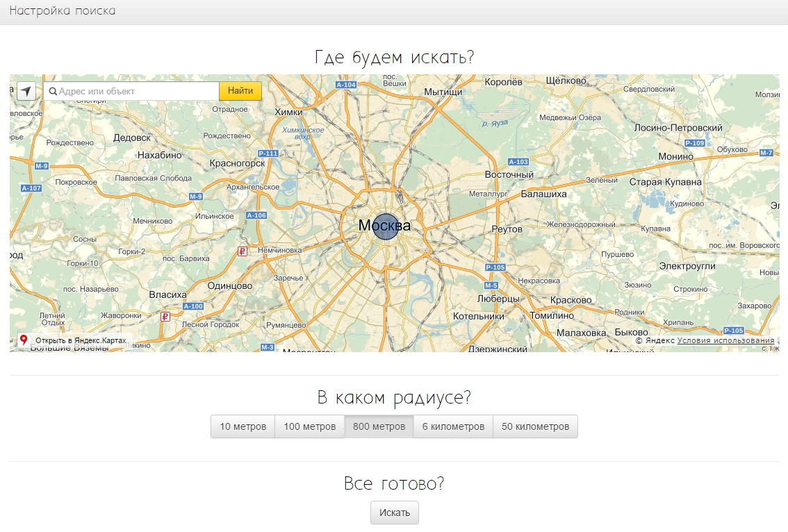Click the yellow Найти button
This screenshot has width=788, height=532.
pyautogui.click(x=240, y=91)
